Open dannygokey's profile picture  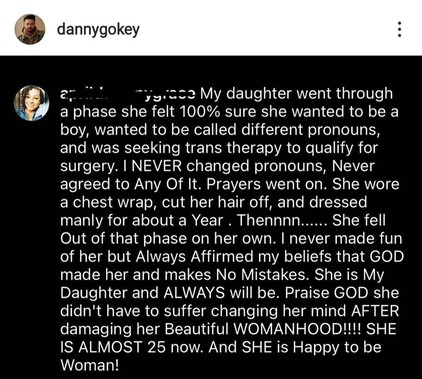coord(29,29)
